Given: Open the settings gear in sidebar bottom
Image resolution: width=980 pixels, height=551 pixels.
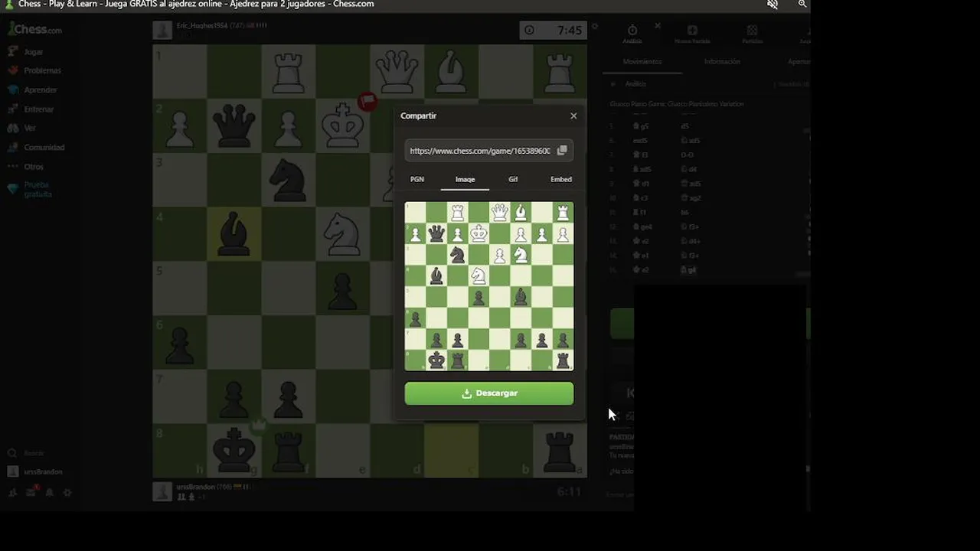Looking at the screenshot, I should point(67,493).
